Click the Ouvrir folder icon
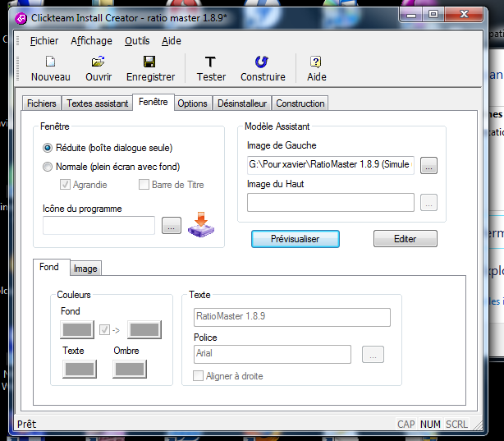The width and height of the screenshot is (504, 441). click(99, 62)
